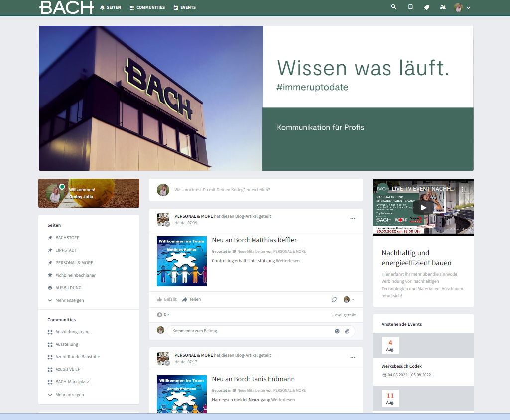Screen dimensions: 510x420
Task: Click PERSONAL & MORE avatar on 07:39 post
Action: 163,220
